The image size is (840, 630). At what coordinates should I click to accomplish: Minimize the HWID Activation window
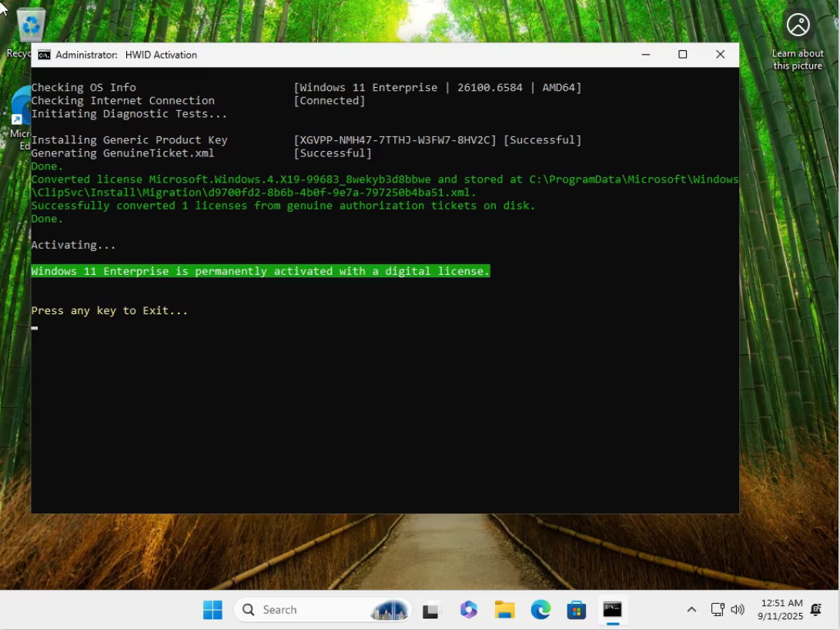click(645, 55)
